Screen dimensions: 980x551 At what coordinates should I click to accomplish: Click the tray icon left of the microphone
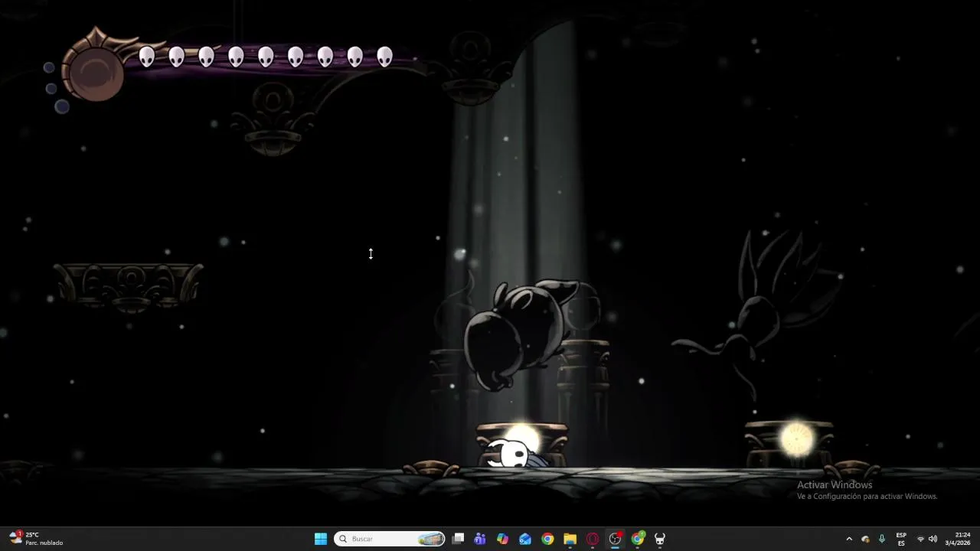865,539
